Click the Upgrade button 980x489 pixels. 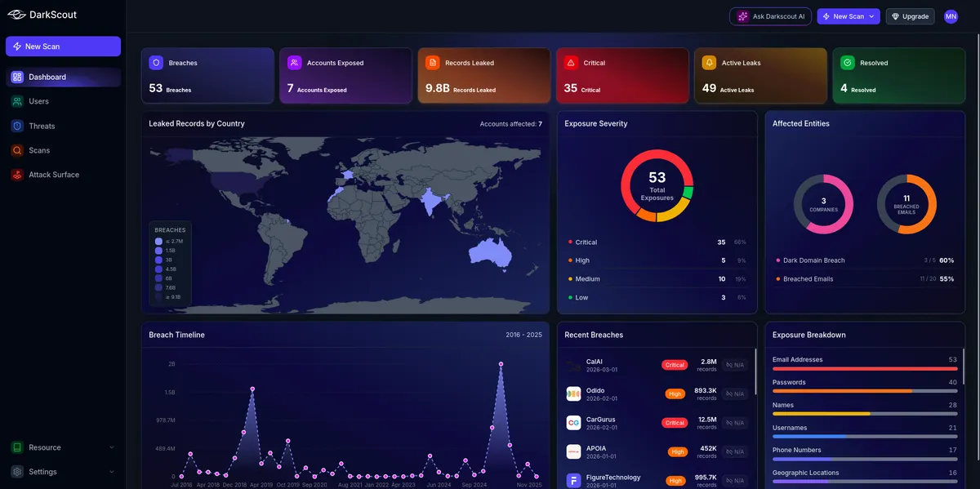910,16
